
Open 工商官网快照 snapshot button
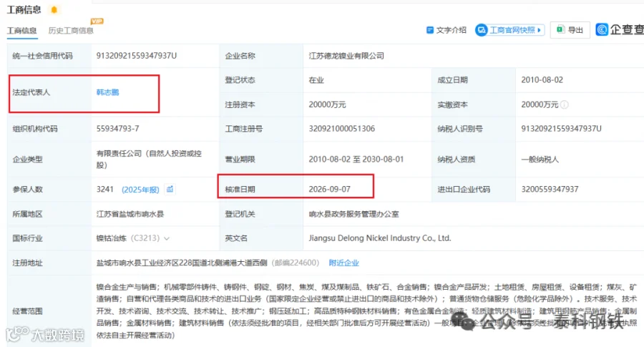pos(509,30)
